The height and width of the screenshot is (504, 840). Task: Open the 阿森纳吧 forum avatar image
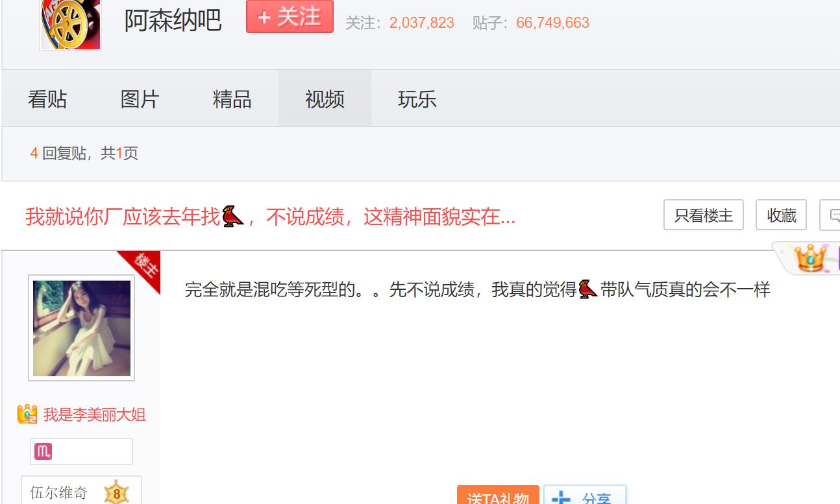[70, 25]
